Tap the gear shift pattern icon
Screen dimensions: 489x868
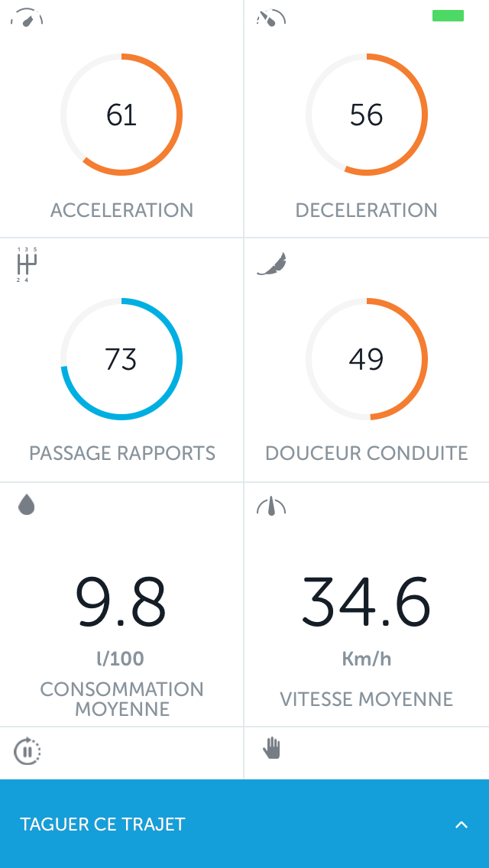[x=27, y=264]
